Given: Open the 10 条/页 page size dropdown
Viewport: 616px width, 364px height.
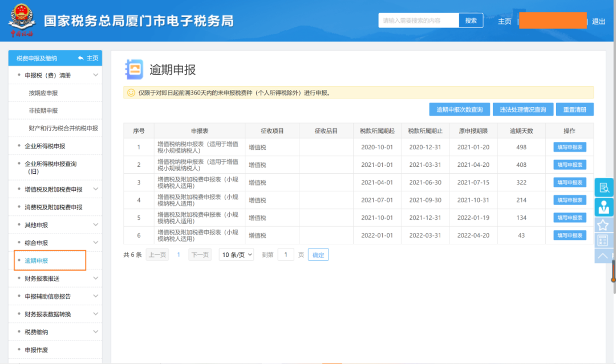Looking at the screenshot, I should (x=237, y=255).
